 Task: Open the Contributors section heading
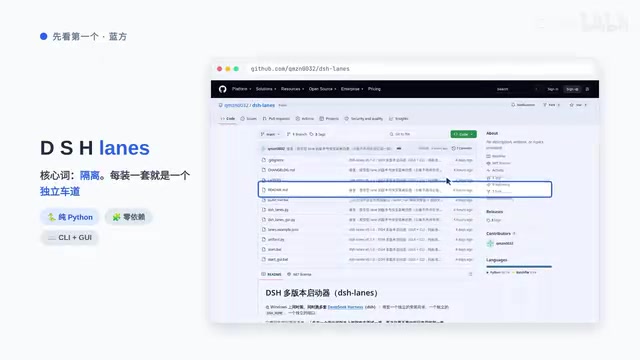tap(501, 234)
